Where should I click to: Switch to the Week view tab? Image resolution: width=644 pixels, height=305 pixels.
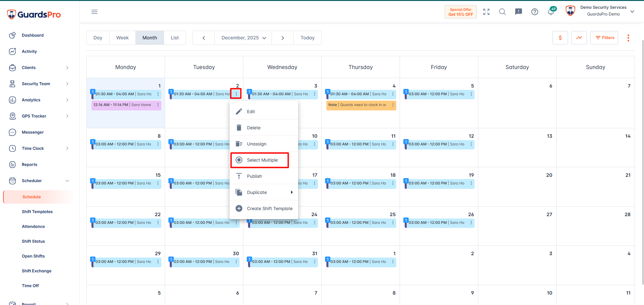pyautogui.click(x=122, y=38)
